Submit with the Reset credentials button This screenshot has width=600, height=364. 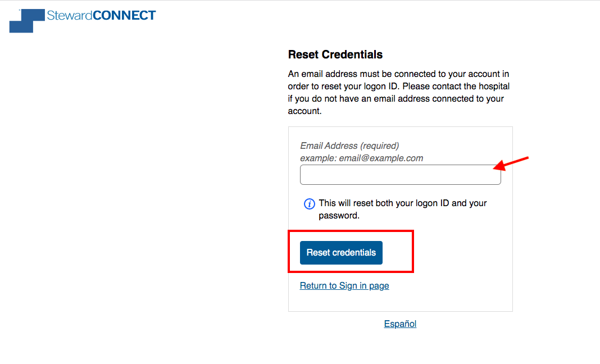(x=341, y=253)
